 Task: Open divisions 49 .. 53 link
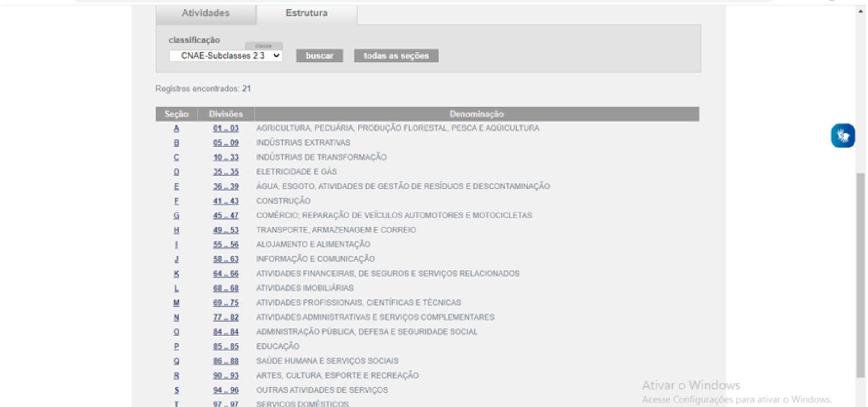point(226,230)
